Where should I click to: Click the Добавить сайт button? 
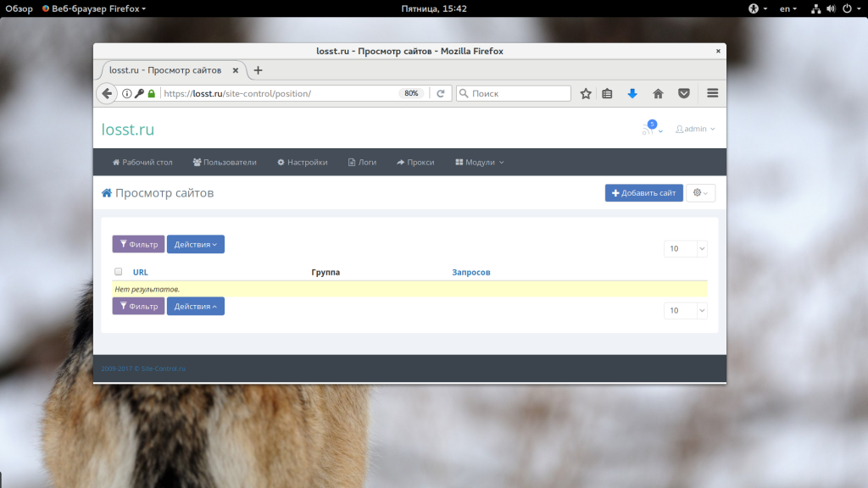(x=643, y=193)
